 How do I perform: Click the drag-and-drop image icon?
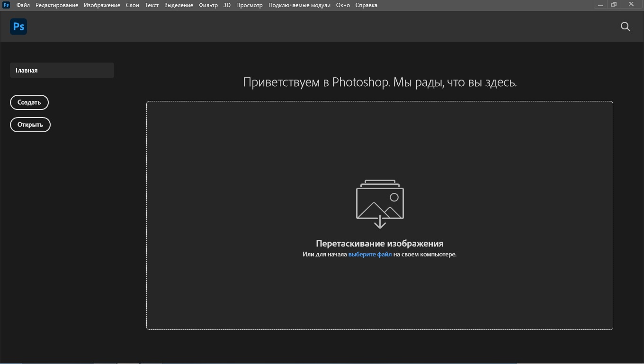[x=380, y=204]
